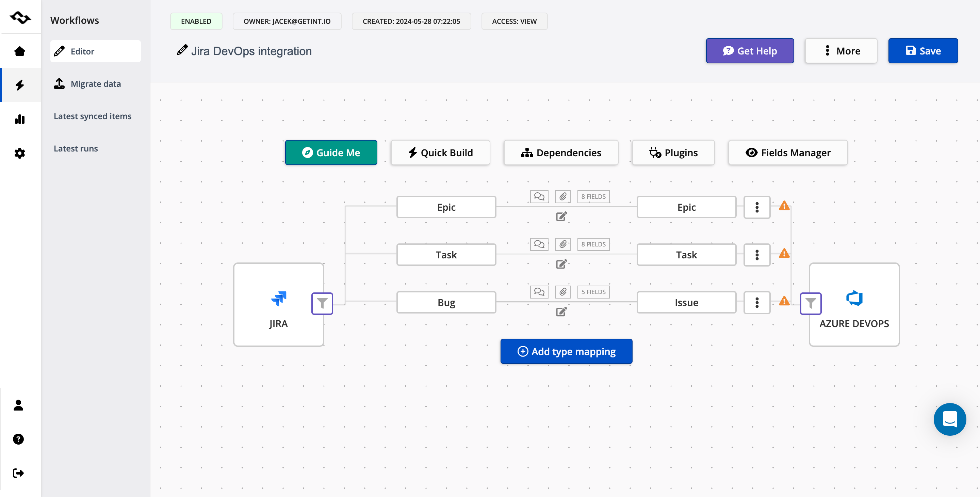
Task: Open the More dropdown menu
Action: pos(841,51)
